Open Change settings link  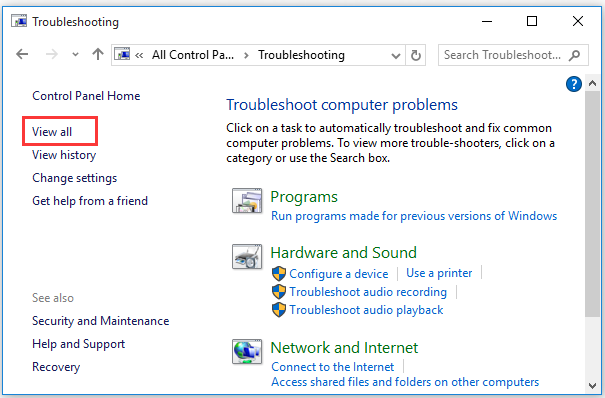point(74,178)
